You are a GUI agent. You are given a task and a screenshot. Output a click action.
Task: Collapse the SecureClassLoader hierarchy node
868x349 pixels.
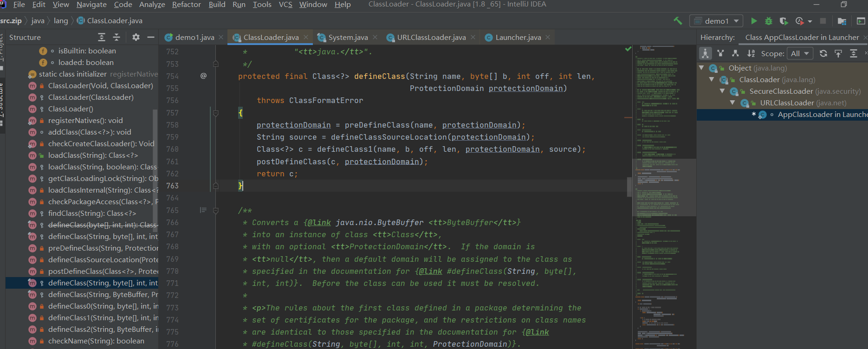pos(722,91)
